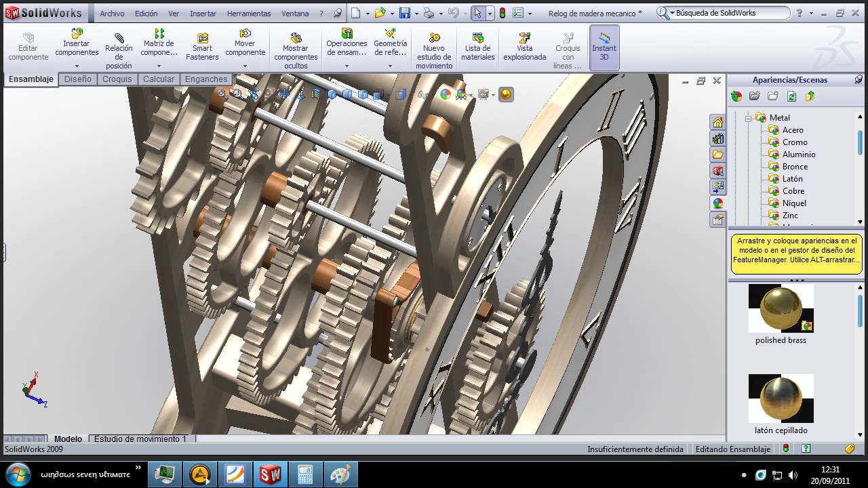Open Estudio de movimiento 1 tab
868x488 pixels.
140,439
